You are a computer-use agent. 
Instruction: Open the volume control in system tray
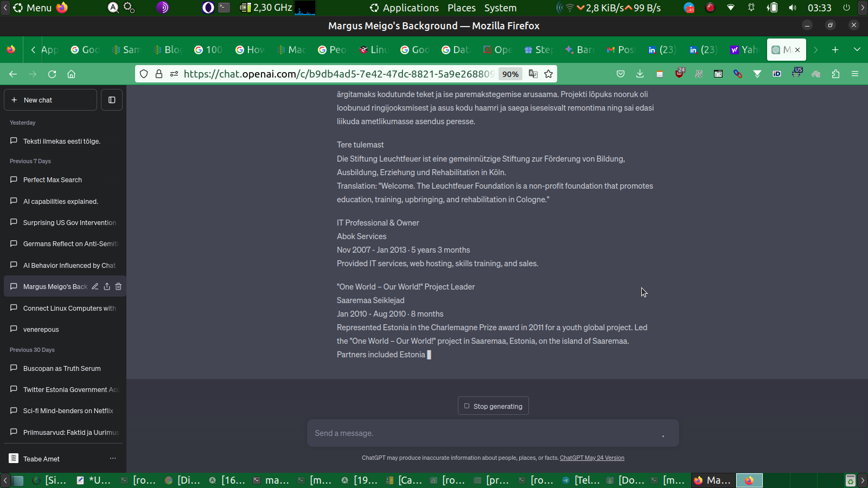tap(793, 8)
